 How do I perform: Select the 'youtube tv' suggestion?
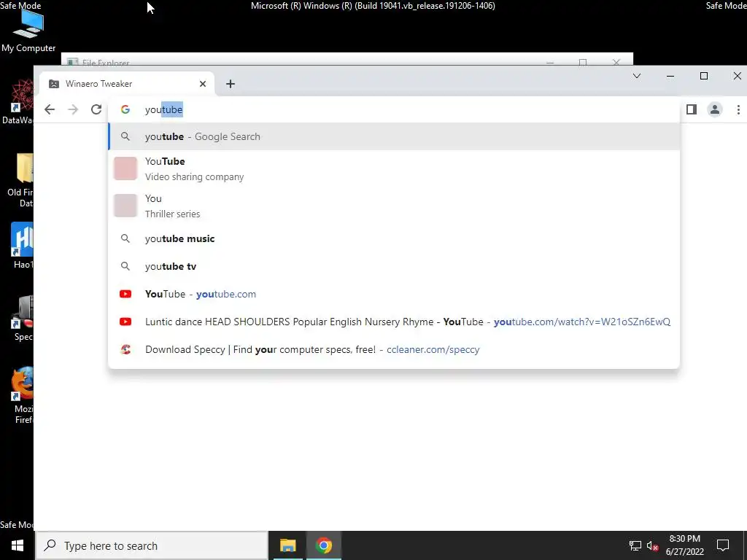tap(394, 266)
